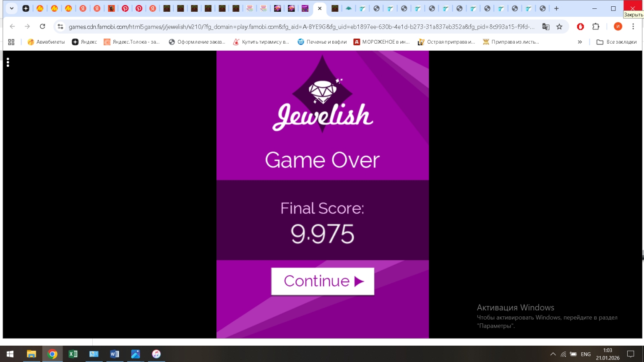Click the address bar URL
This screenshot has height=362, width=644.
click(x=301, y=26)
